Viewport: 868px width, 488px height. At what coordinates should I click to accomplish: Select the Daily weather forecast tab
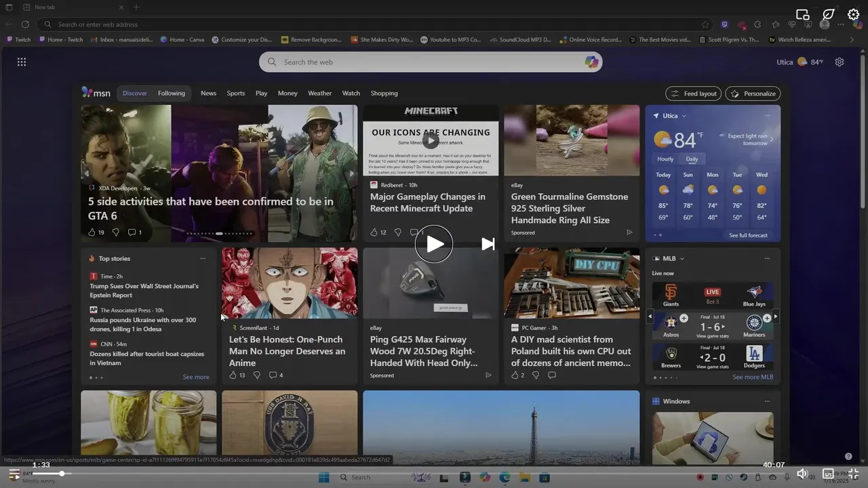(x=692, y=159)
